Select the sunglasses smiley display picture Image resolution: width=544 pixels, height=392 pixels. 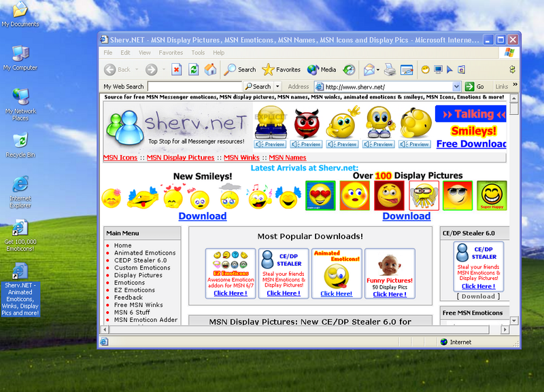pos(458,196)
